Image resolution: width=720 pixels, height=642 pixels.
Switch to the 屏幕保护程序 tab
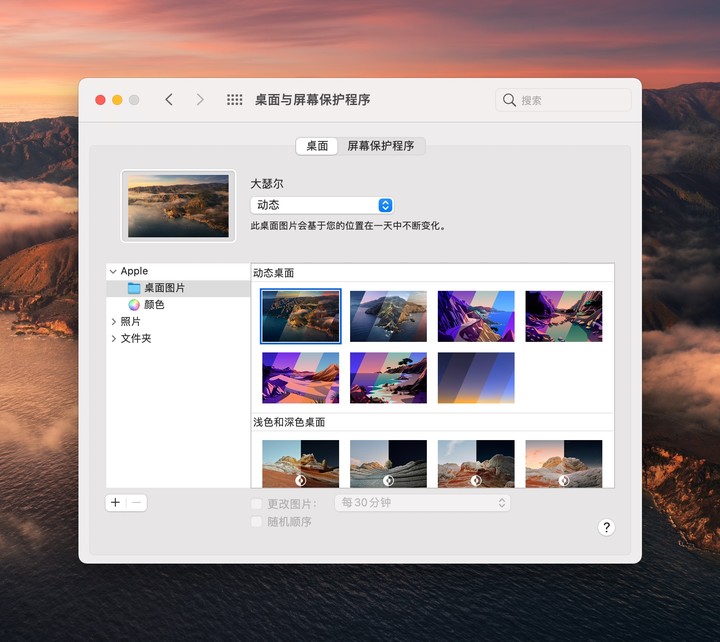pyautogui.click(x=381, y=146)
